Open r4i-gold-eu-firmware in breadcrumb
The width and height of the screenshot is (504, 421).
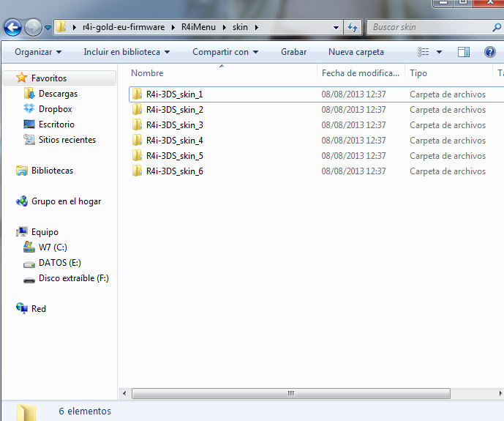124,27
